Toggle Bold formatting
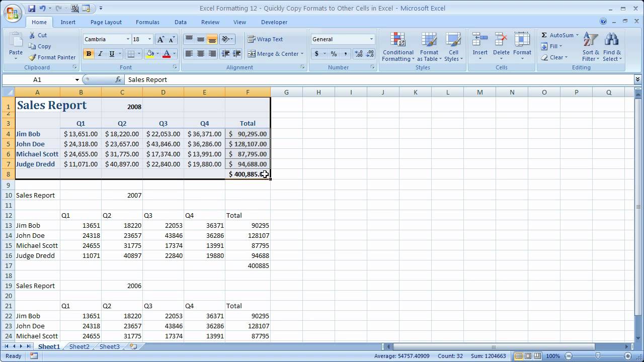The height and width of the screenshot is (362, 644). 89,54
